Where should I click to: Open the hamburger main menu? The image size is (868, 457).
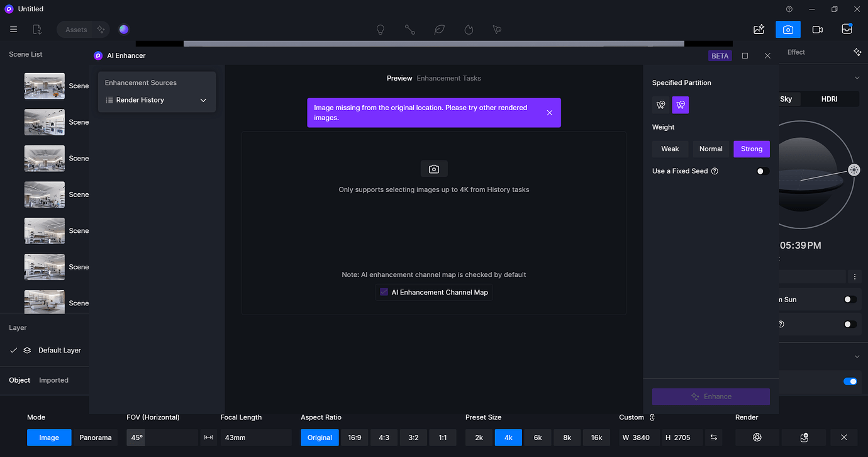[x=14, y=30]
